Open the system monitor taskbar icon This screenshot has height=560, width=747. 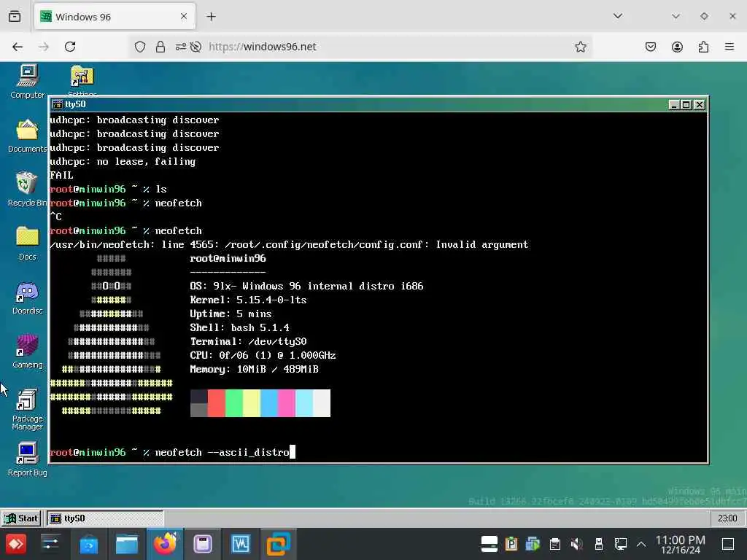(x=240, y=544)
